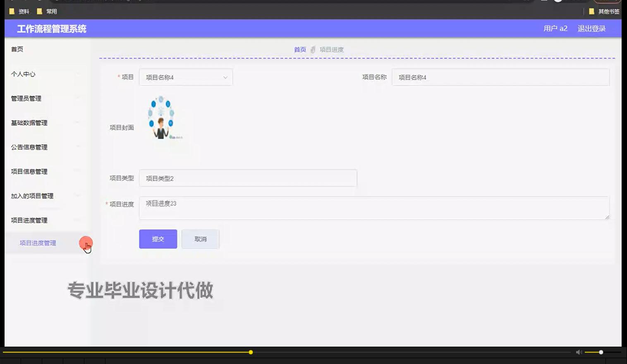Switch to the 首页 breadcrumb tab
The height and width of the screenshot is (364, 627).
299,49
